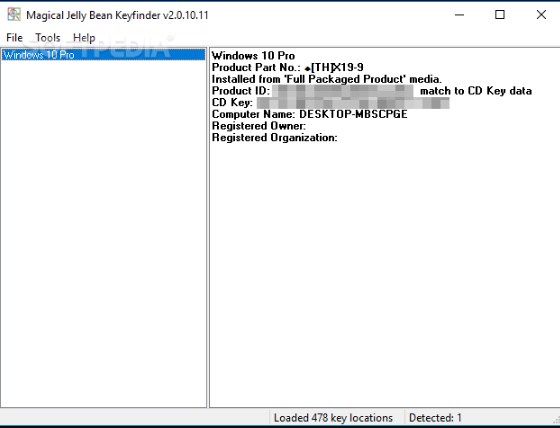The height and width of the screenshot is (428, 560).
Task: Click the window title 'Magical Jelly Bean Keyfinder v2.0.10.11'
Action: coord(117,15)
